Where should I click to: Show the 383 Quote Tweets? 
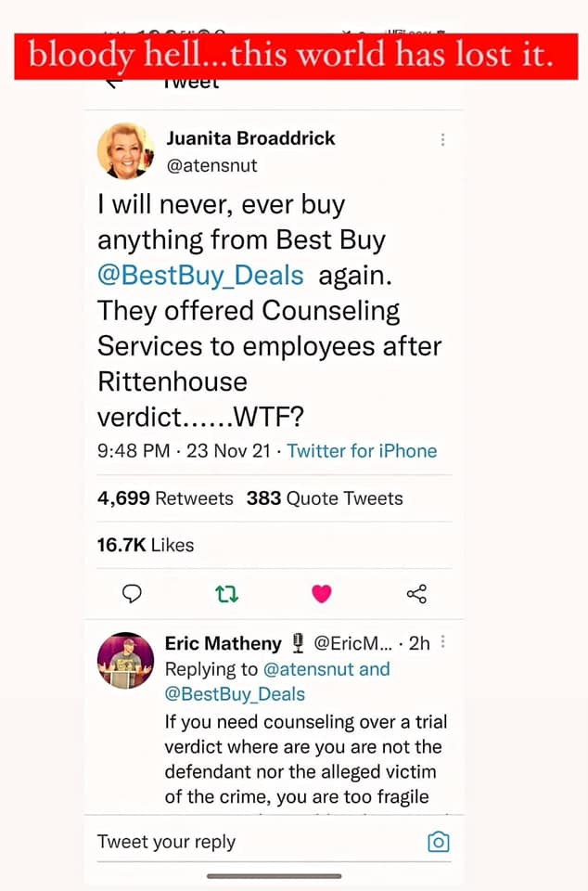(x=325, y=498)
